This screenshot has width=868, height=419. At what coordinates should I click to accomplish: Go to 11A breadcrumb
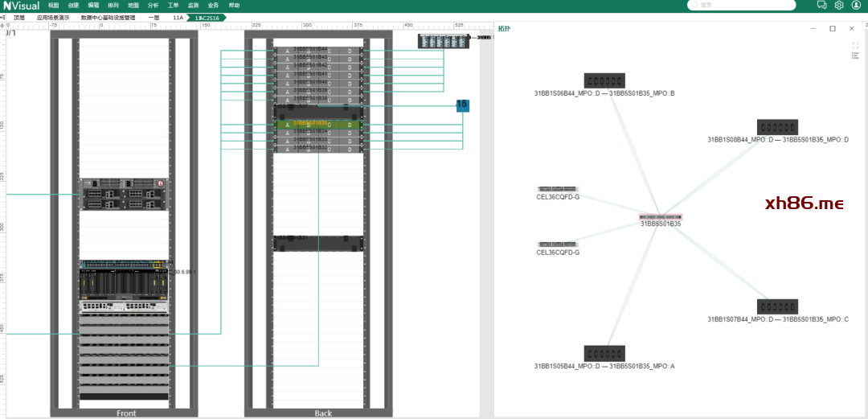pos(178,18)
